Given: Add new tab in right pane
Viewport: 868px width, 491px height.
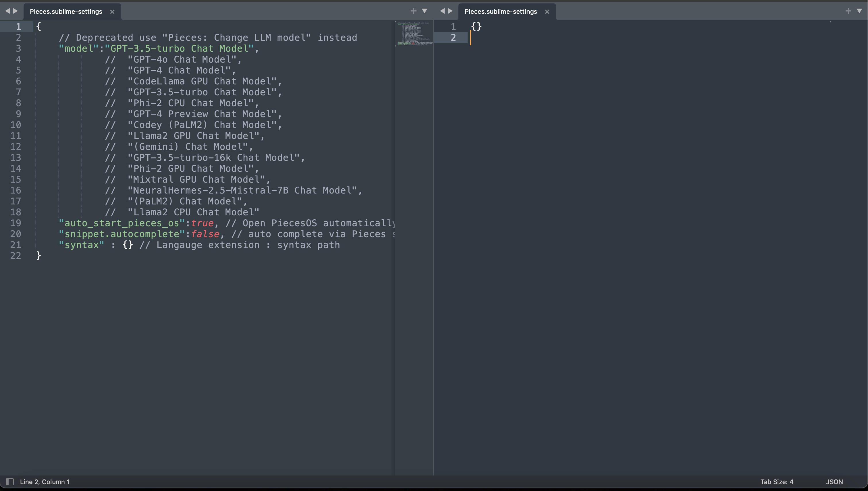Looking at the screenshot, I should pyautogui.click(x=848, y=11).
